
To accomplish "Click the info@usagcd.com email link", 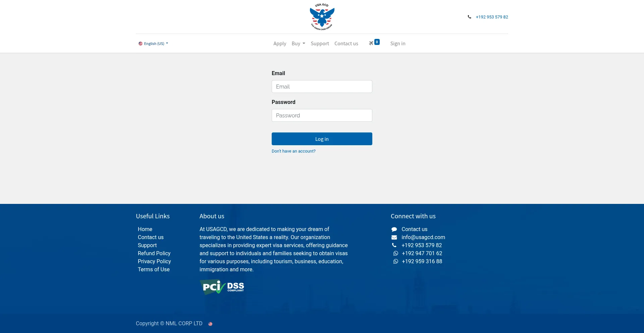I will (423, 237).
